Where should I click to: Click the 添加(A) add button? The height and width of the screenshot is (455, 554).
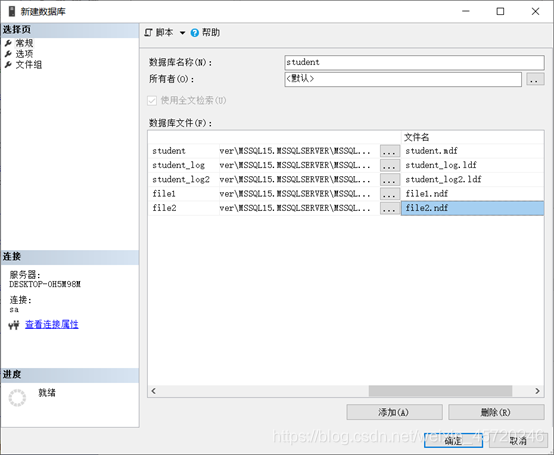(394, 412)
